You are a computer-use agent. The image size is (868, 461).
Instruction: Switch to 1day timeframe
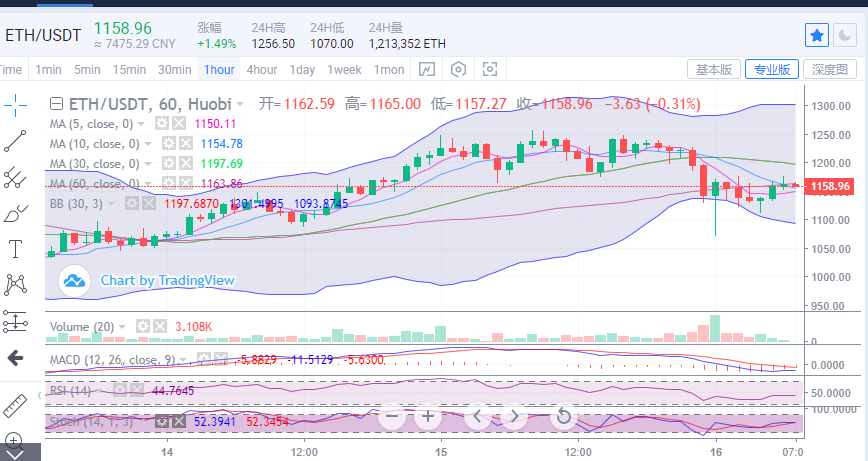(x=302, y=70)
